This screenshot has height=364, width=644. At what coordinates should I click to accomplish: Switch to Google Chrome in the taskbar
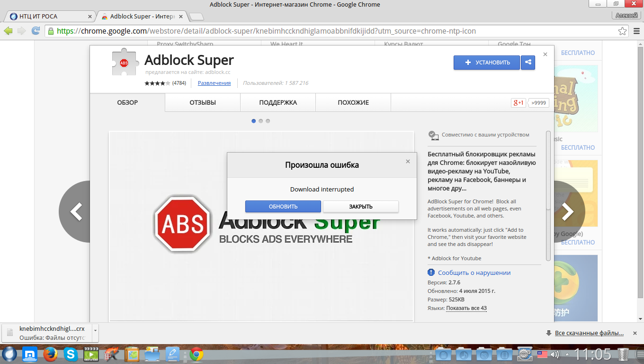(197, 354)
